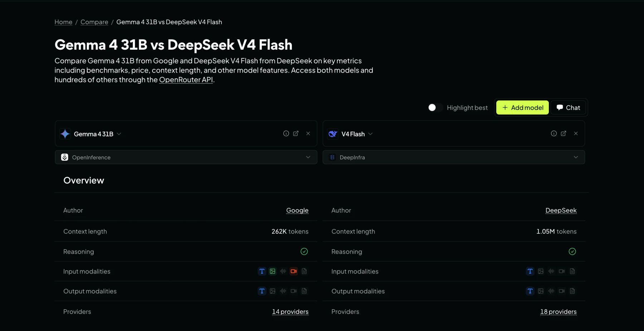The height and width of the screenshot is (331, 644).
Task: Click Gemma output image modality icon
Action: tap(273, 291)
